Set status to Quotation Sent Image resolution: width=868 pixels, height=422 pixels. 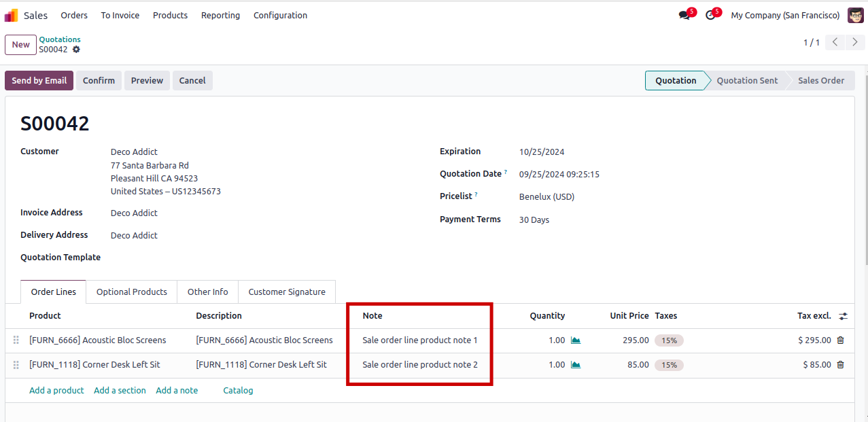pyautogui.click(x=746, y=80)
